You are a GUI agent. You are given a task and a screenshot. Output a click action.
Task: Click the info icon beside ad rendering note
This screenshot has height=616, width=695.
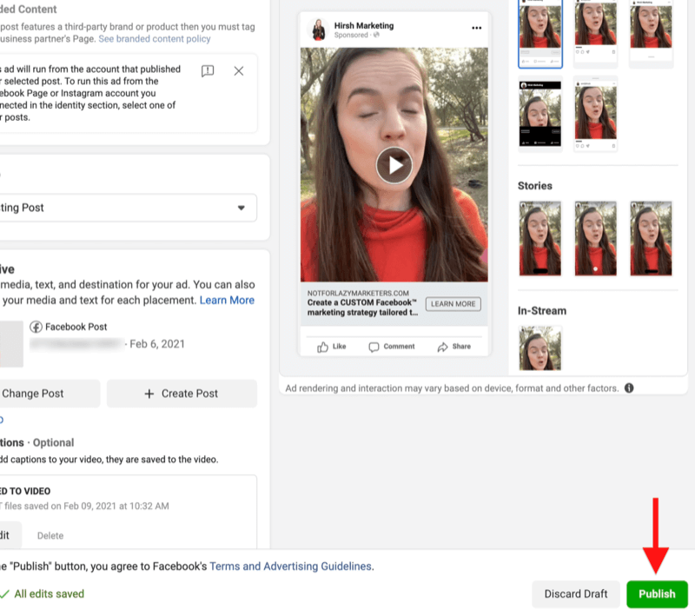pos(629,388)
